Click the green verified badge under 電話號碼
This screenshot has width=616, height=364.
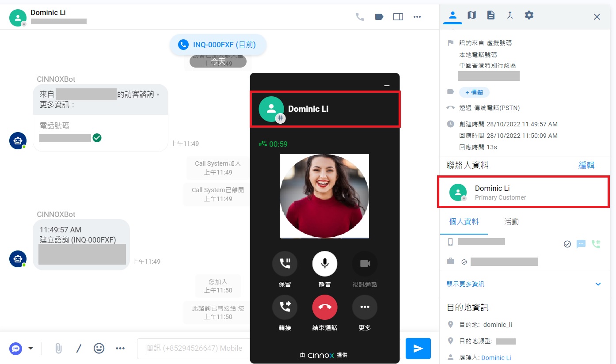[97, 138]
